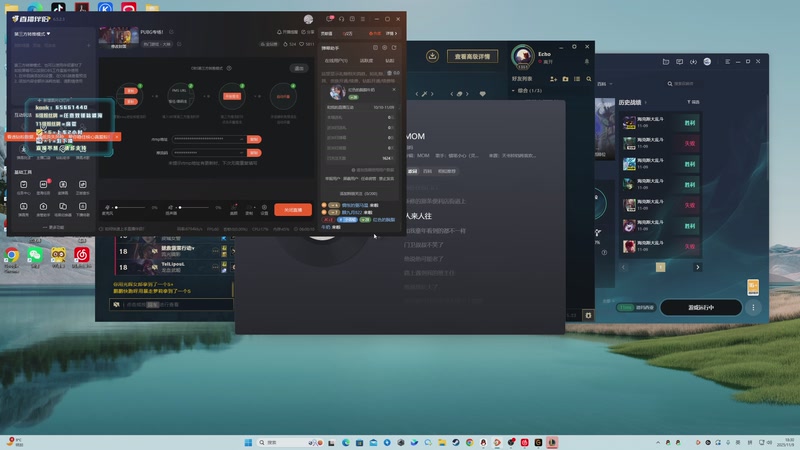
Task: Click the first tool icon under 基础工具
Action: 23,185
